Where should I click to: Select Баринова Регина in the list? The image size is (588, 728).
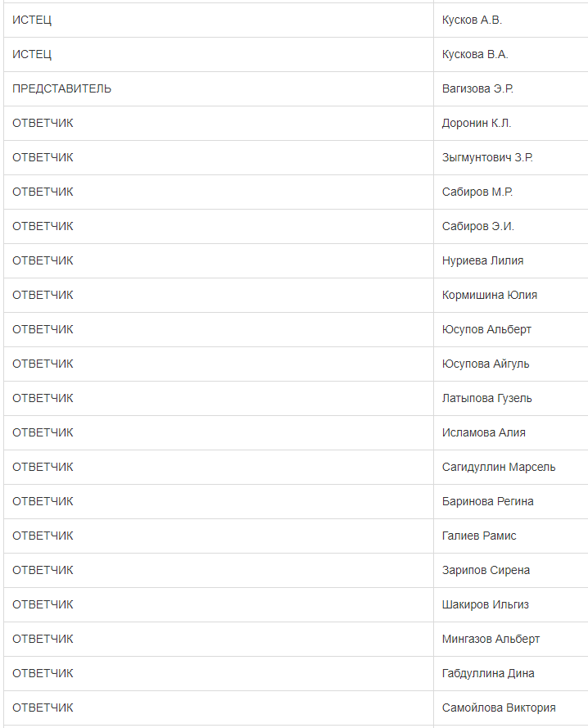tap(487, 501)
